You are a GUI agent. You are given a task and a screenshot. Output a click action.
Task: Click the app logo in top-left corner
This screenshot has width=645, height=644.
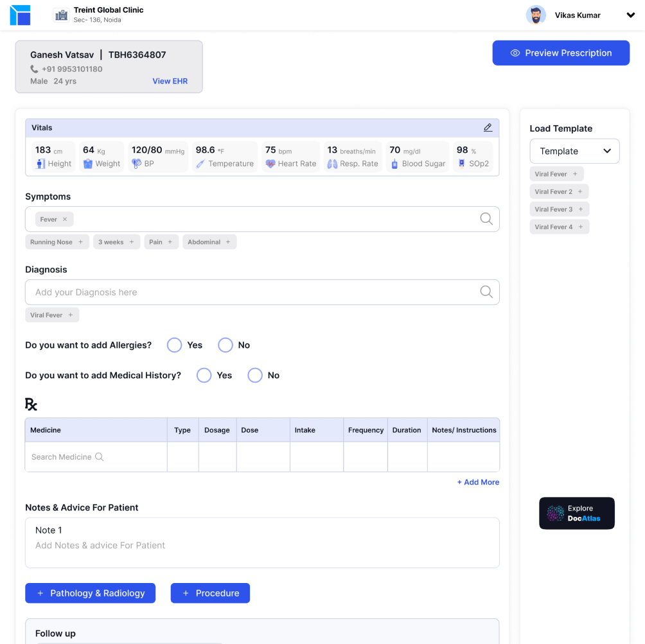pyautogui.click(x=20, y=15)
